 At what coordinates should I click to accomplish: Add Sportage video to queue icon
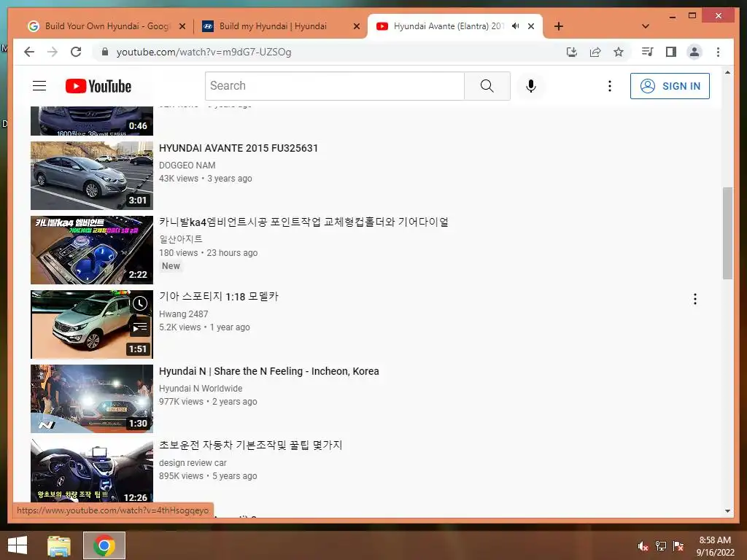coord(139,327)
